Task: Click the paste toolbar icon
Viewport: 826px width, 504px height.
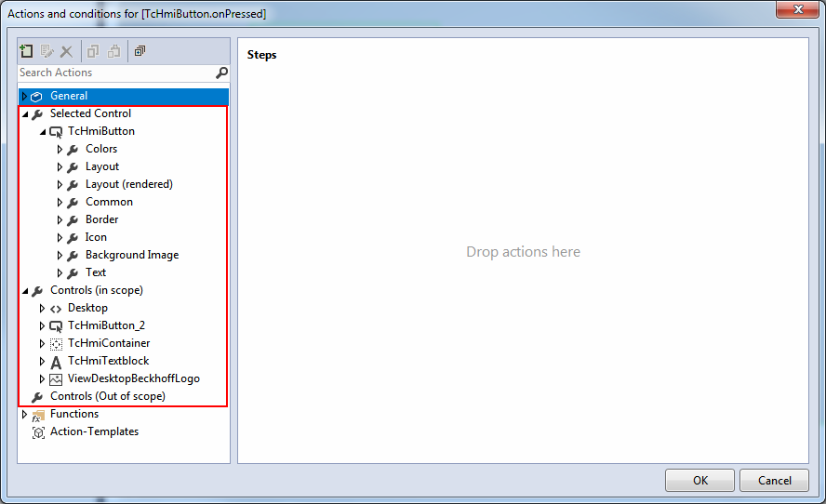Action: click(x=113, y=51)
